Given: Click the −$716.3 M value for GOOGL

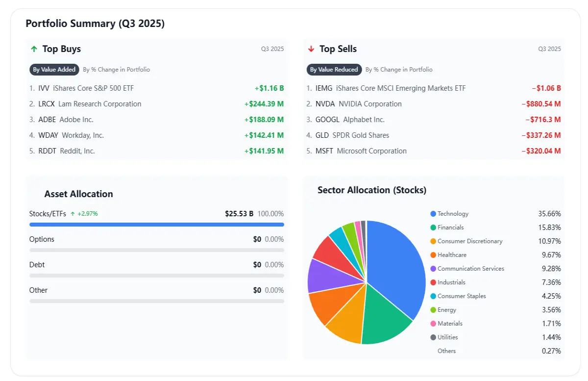Looking at the screenshot, I should (543, 120).
